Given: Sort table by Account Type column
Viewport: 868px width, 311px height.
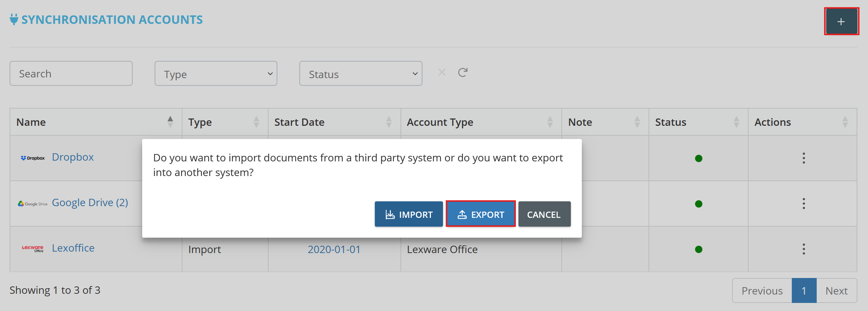Looking at the screenshot, I should (481, 122).
